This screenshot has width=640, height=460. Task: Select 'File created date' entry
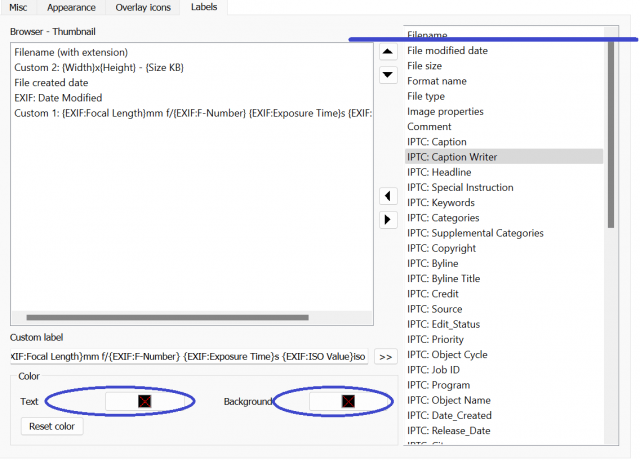[191, 83]
